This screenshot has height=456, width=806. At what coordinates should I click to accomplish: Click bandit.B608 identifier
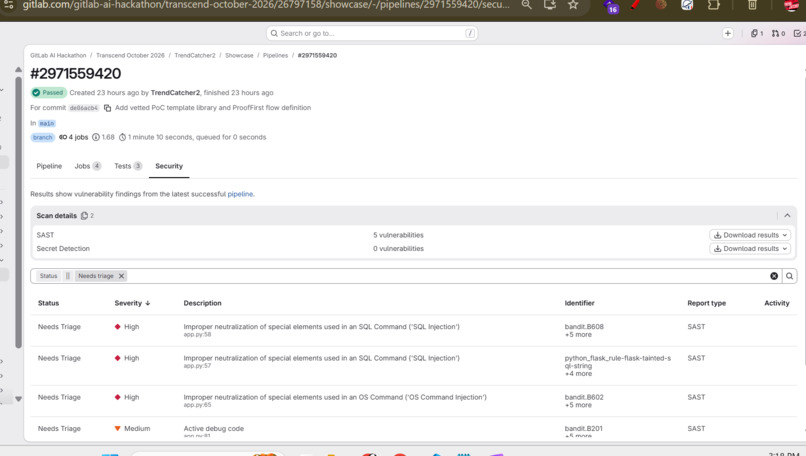(x=584, y=327)
